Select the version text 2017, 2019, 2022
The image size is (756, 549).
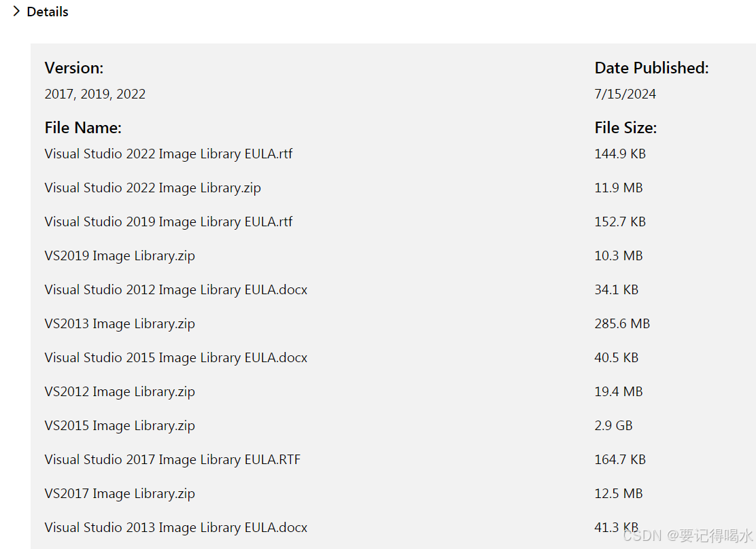point(94,94)
